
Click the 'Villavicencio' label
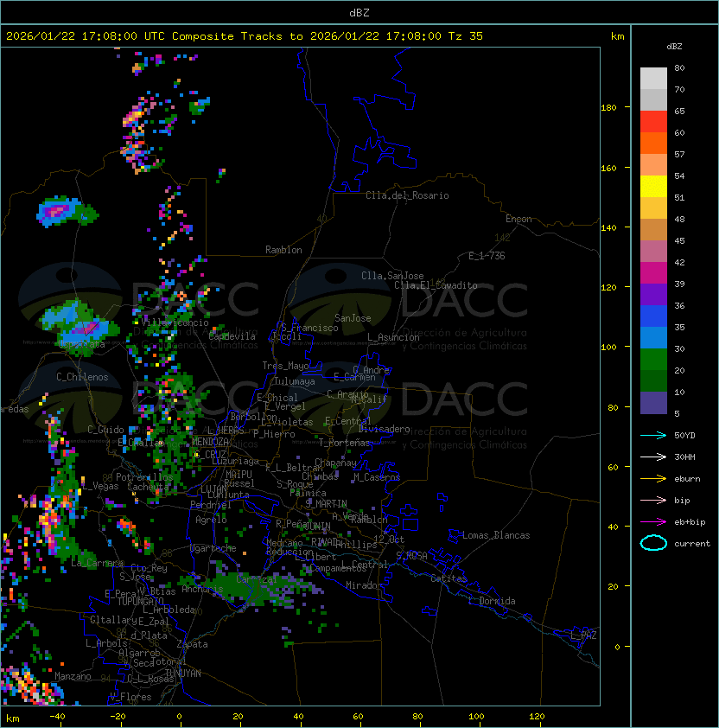click(x=175, y=322)
